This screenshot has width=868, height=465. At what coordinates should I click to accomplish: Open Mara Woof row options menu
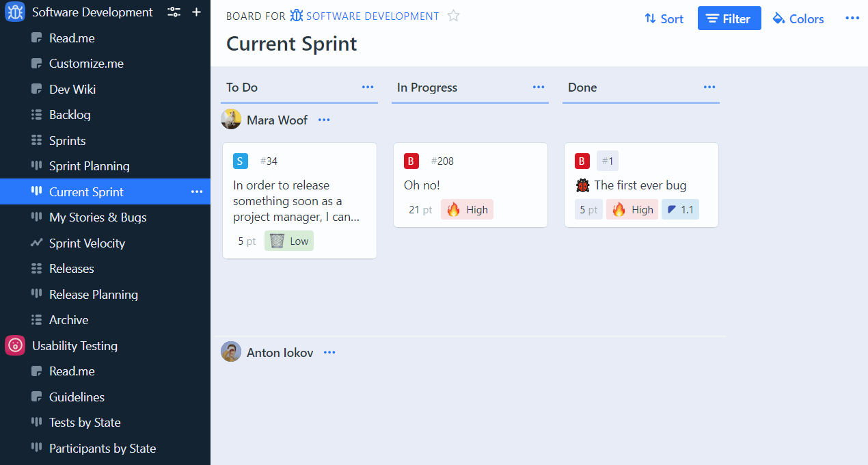click(x=324, y=120)
